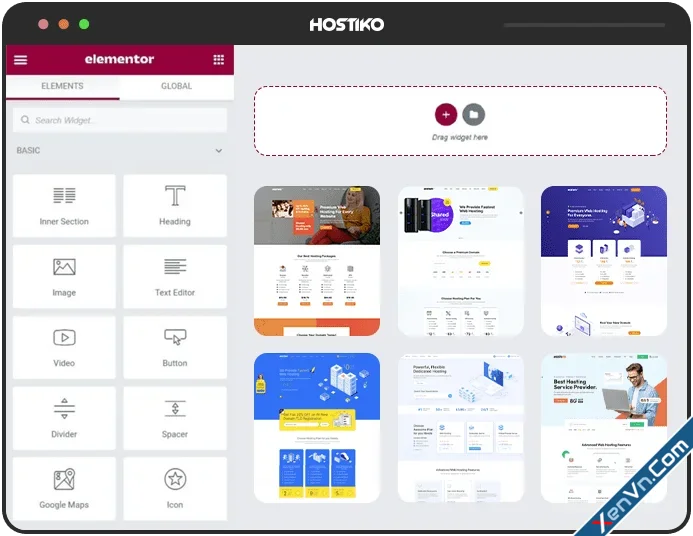The width and height of the screenshot is (693, 536).
Task: Open the blue and yellow hosting template
Action: pyautogui.click(x=317, y=428)
